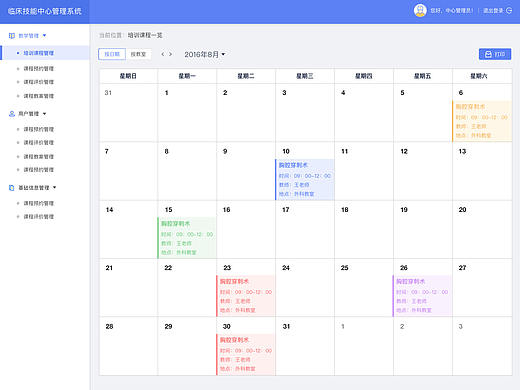This screenshot has height=390, width=520.
Task: Select the date 19 cell
Action: 423,229
